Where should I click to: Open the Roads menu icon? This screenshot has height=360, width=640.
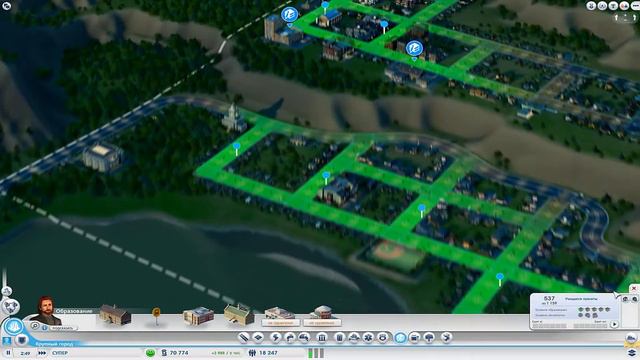coord(244,338)
